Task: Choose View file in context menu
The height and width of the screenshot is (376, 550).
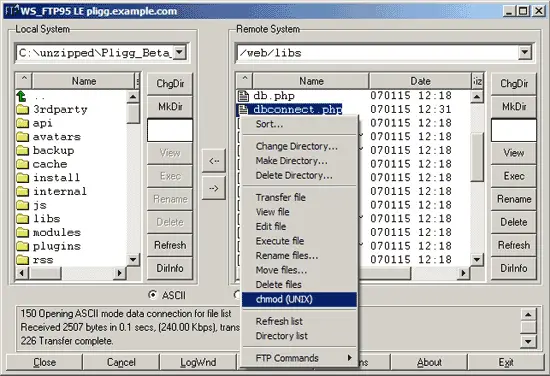Action: pyautogui.click(x=299, y=212)
